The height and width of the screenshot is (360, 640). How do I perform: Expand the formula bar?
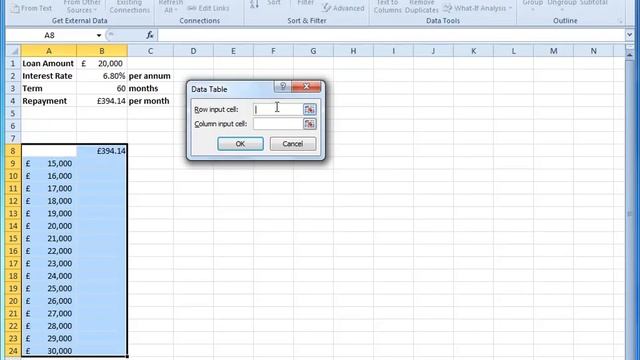point(629,35)
